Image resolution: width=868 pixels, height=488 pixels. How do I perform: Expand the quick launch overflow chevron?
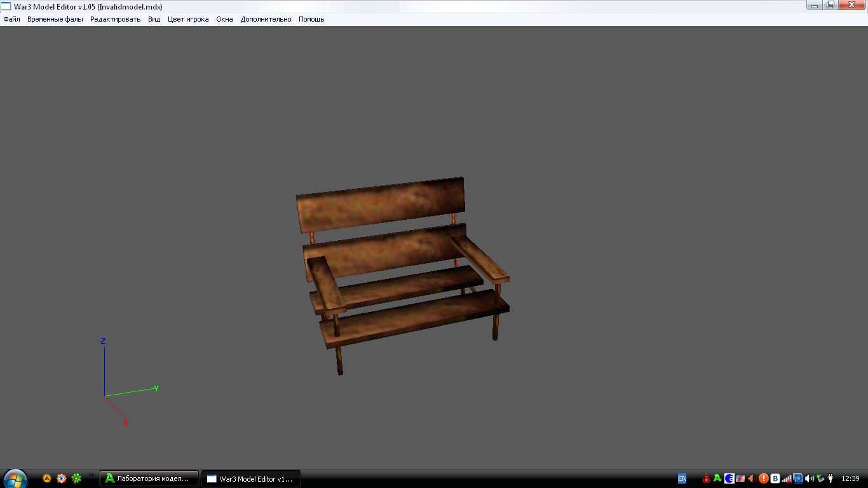click(91, 475)
